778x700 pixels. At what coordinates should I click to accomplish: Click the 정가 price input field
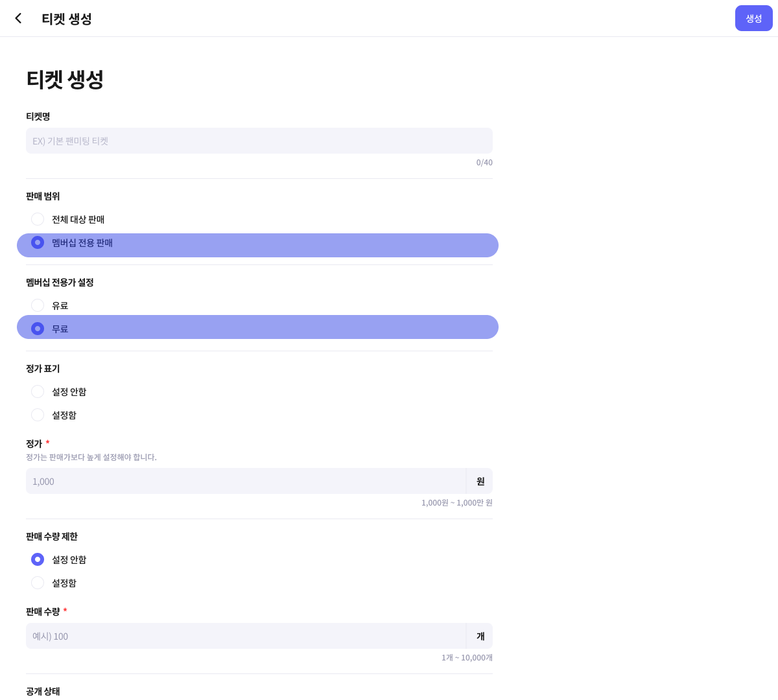pos(246,482)
